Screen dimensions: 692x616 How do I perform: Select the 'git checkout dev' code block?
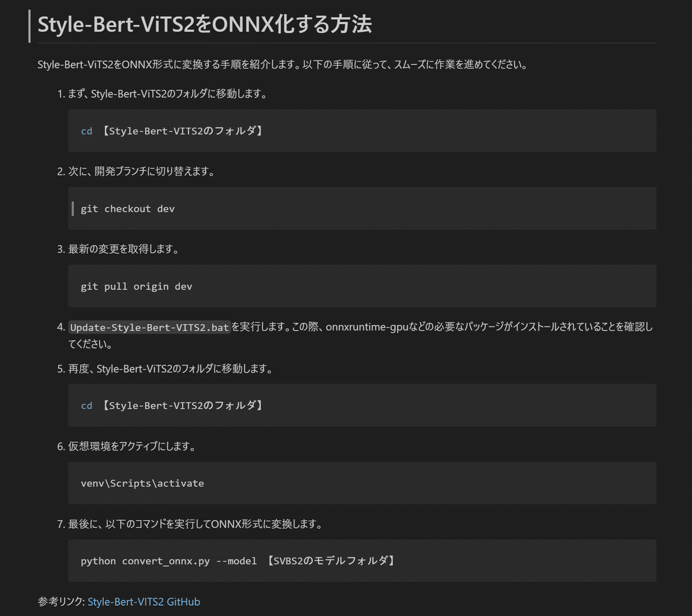click(362, 208)
